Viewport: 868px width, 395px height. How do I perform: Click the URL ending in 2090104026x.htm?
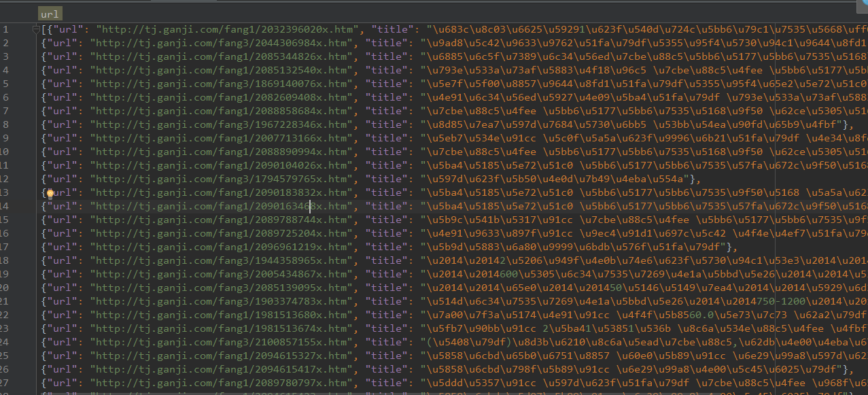point(222,165)
